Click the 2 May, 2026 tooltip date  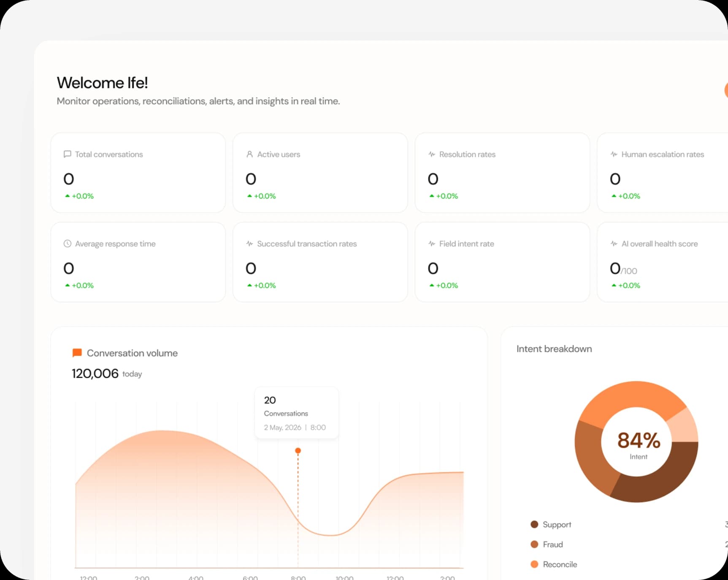tap(283, 427)
